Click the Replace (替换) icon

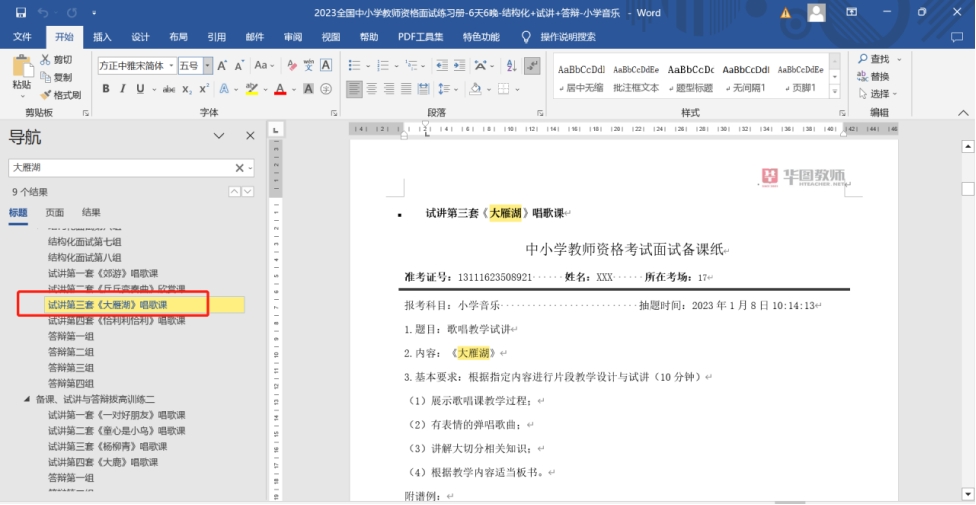click(862, 77)
